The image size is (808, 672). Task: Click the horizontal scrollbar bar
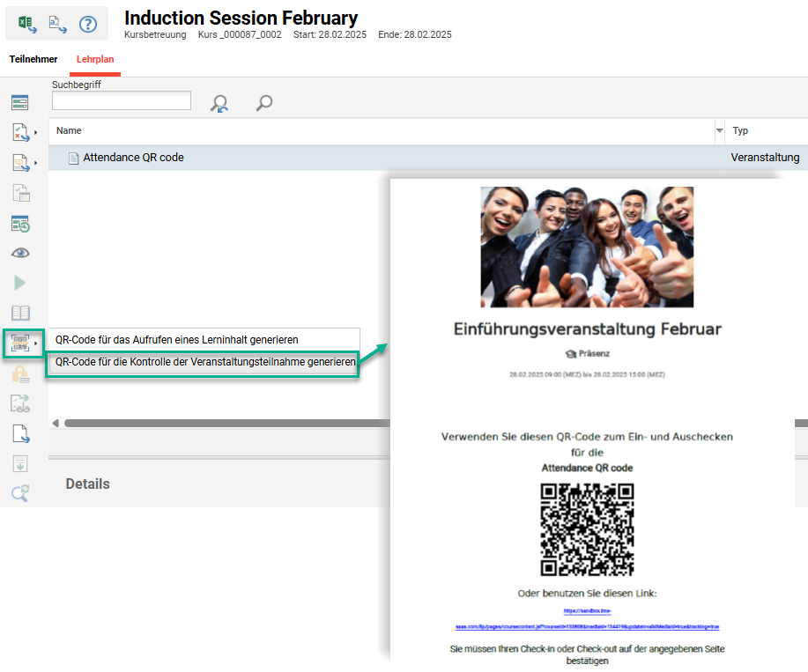pos(227,424)
